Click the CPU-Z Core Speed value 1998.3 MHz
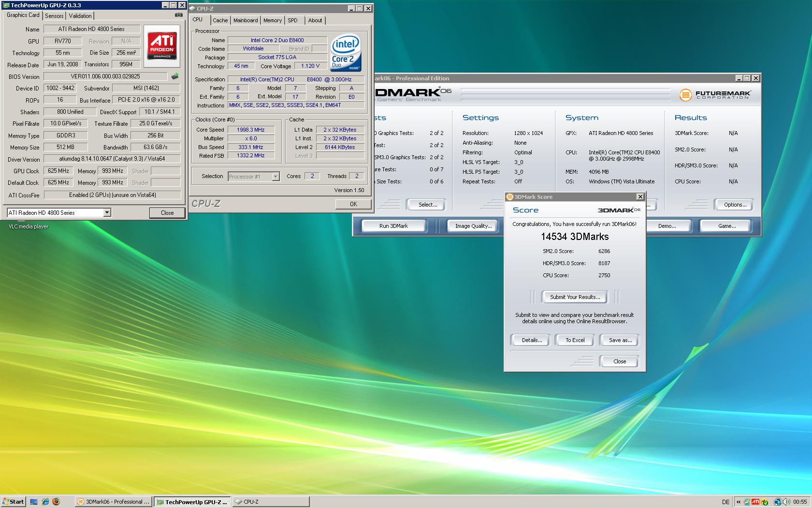 (250, 130)
